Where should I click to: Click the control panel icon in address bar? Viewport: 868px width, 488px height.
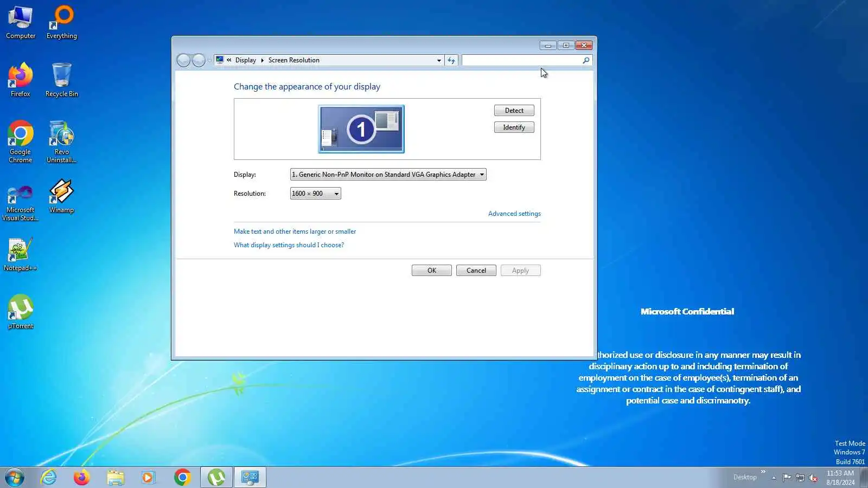[220, 60]
